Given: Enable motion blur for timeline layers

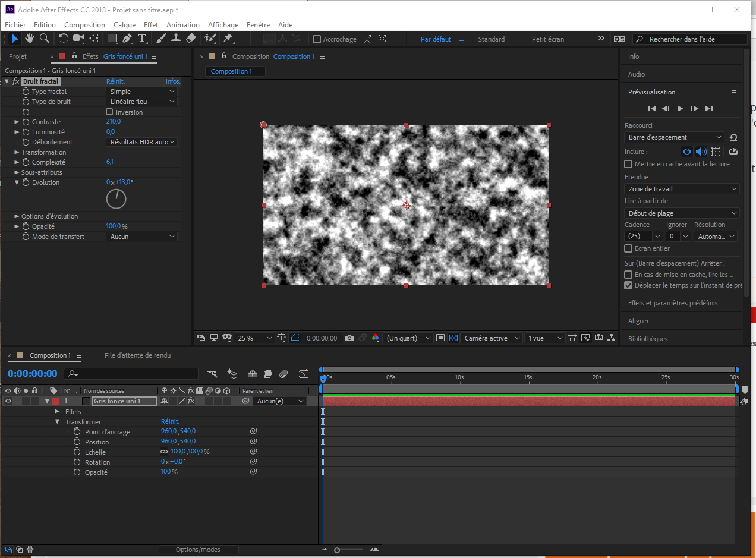Looking at the screenshot, I should click(284, 374).
